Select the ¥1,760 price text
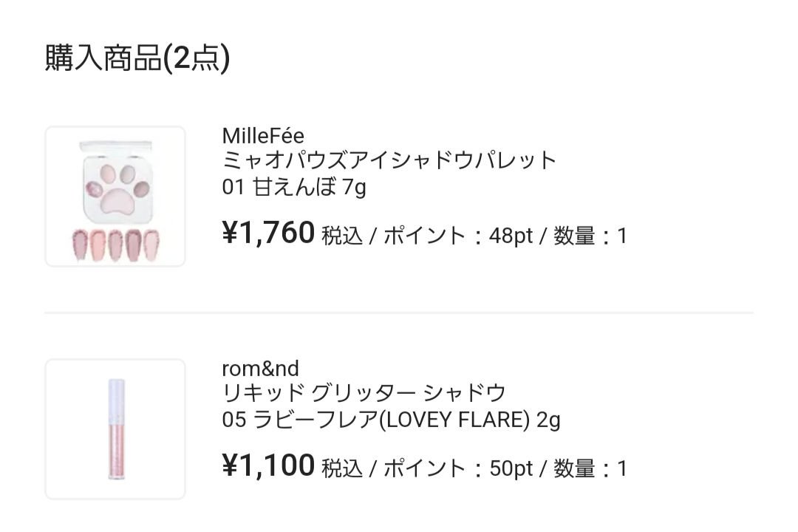 pyautogui.click(x=267, y=233)
